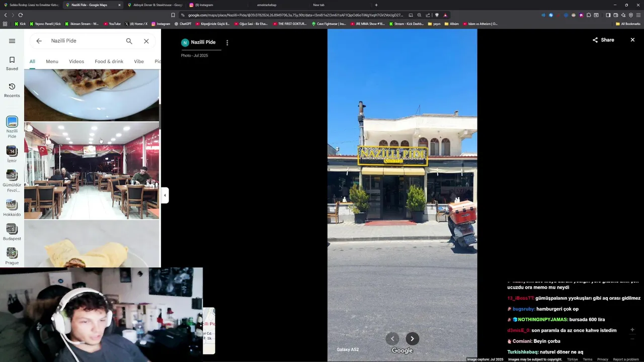Open the wrap food photo thumbnail
Screen dimensions: 644x362
tap(92, 244)
